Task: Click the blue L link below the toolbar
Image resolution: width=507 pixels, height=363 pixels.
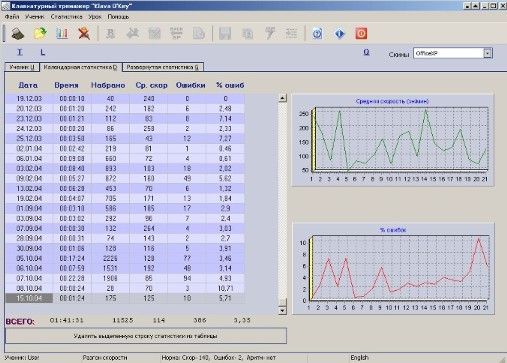Action: 43,52
